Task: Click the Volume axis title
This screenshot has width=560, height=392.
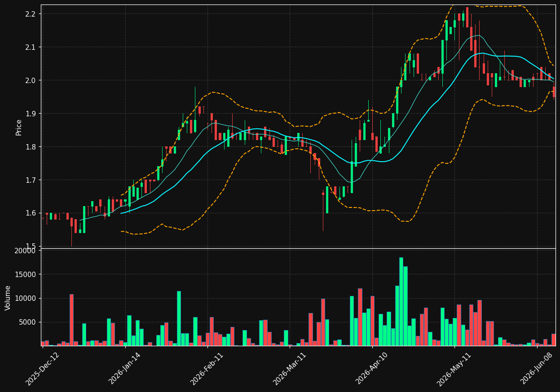Action: [8, 298]
